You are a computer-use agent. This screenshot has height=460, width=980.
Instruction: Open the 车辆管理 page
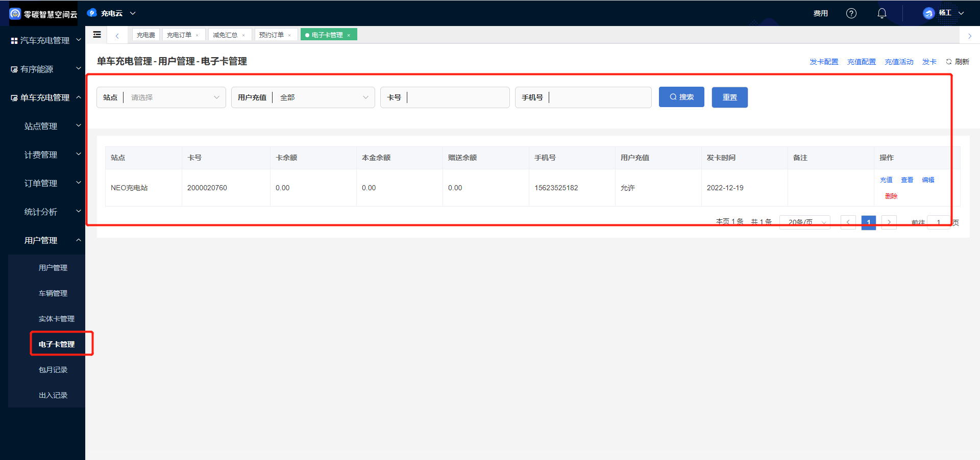[x=53, y=293]
